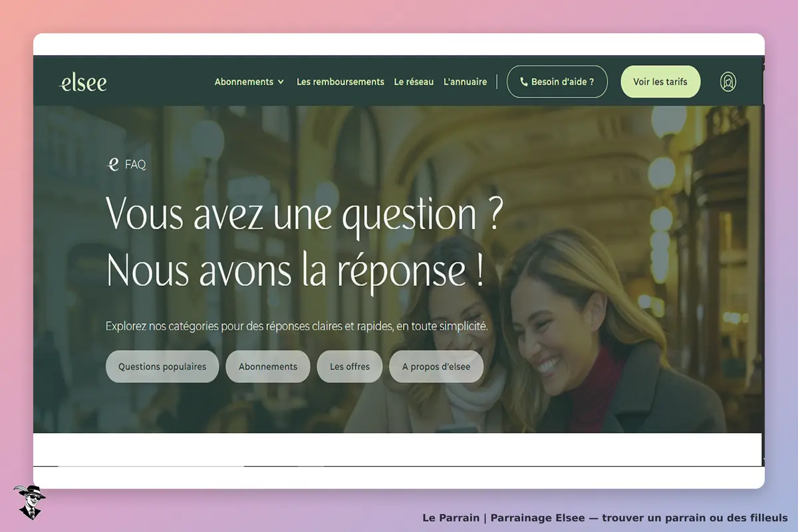798x532 pixels.
Task: Select the A propos d'elsee category
Action: pos(436,366)
